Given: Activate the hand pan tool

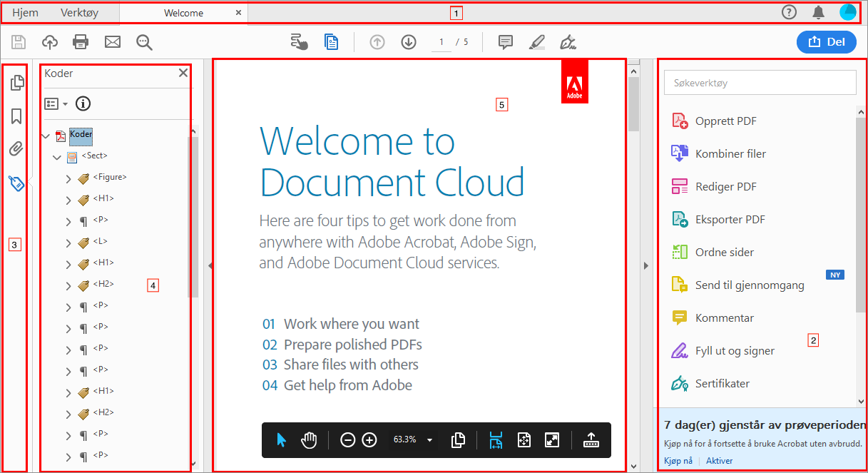Looking at the screenshot, I should coord(309,440).
